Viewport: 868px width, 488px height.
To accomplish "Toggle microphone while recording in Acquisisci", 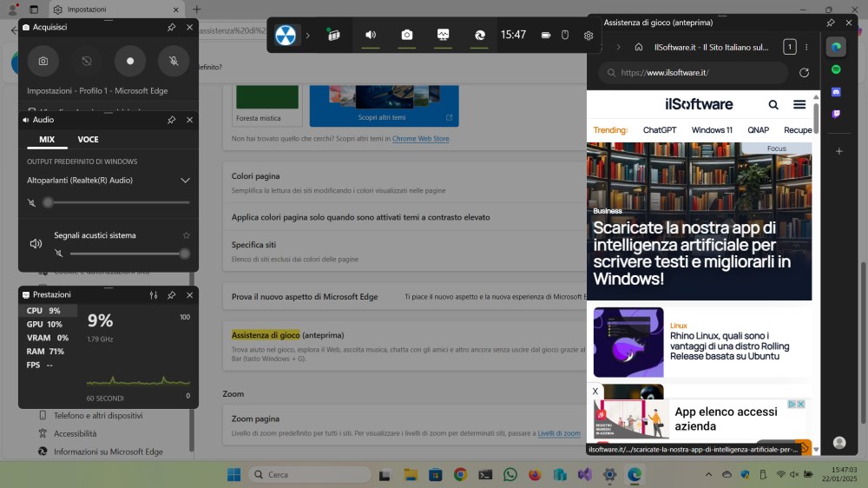I will (174, 61).
